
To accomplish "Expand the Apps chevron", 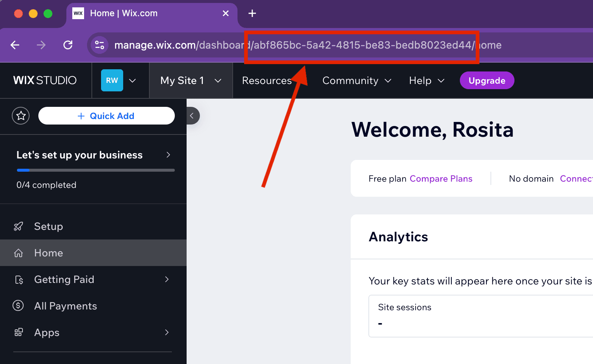I will 167,332.
